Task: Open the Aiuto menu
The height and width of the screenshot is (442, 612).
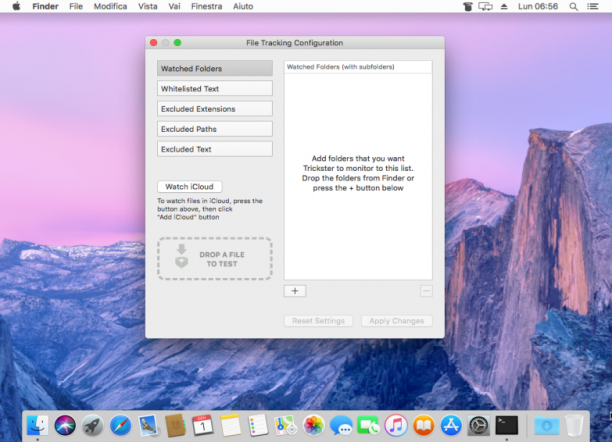Action: (x=243, y=6)
